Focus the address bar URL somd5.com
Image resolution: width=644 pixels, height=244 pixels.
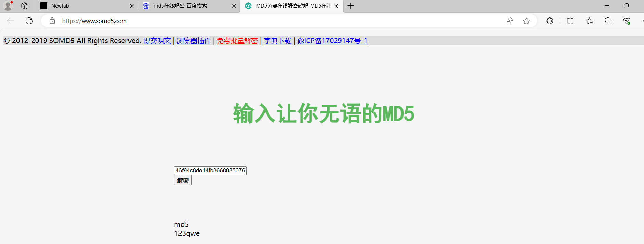click(94, 21)
